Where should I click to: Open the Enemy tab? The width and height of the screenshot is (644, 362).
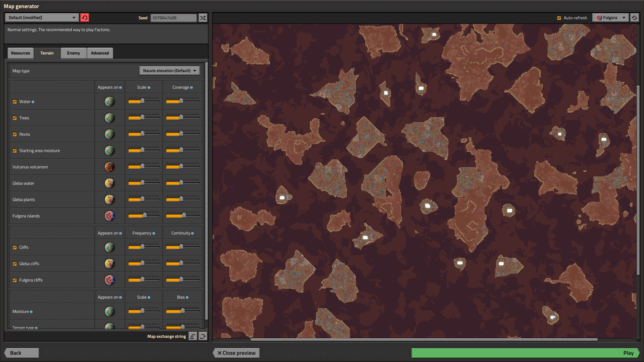73,53
